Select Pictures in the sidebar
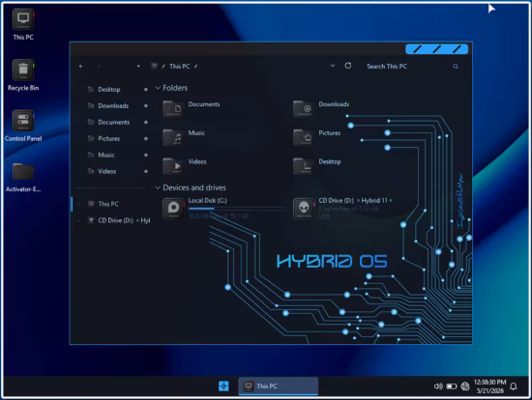This screenshot has height=400, width=532. (x=108, y=138)
